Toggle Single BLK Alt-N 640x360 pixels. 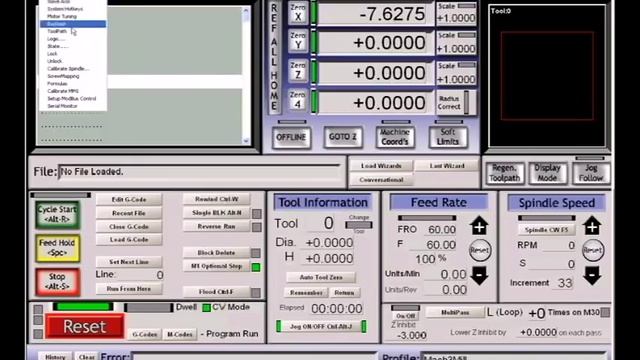click(x=216, y=213)
